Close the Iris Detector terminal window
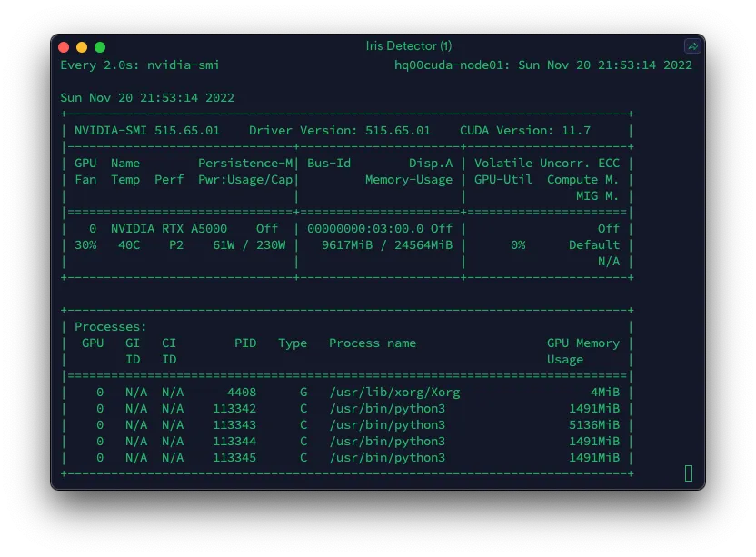The height and width of the screenshot is (557, 756). coord(64,47)
